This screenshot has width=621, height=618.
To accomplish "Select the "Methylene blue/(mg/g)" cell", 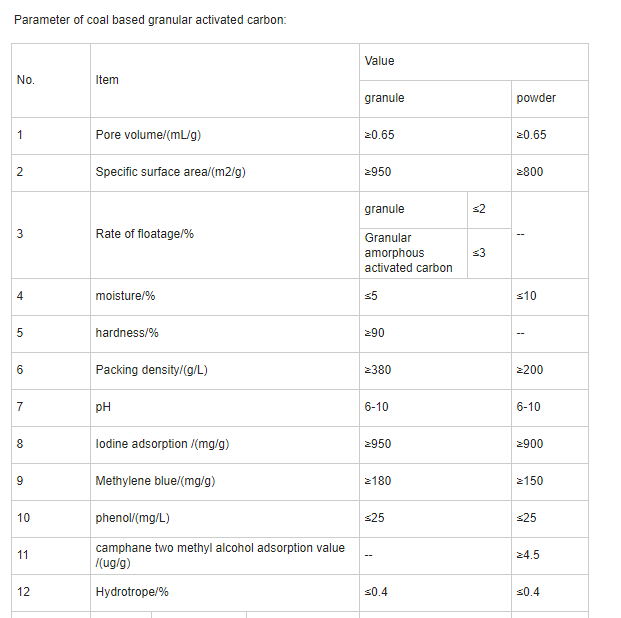I will pos(155,481).
